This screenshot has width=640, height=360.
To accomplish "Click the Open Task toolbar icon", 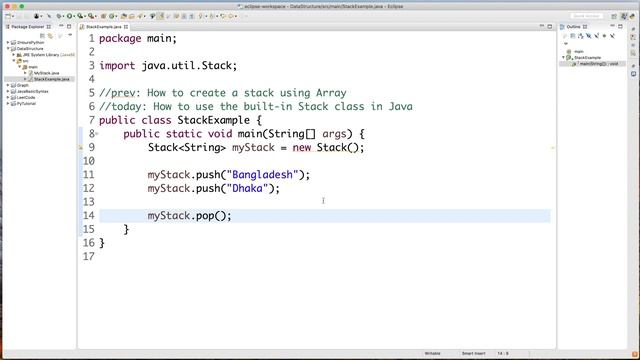I will coord(132,16).
